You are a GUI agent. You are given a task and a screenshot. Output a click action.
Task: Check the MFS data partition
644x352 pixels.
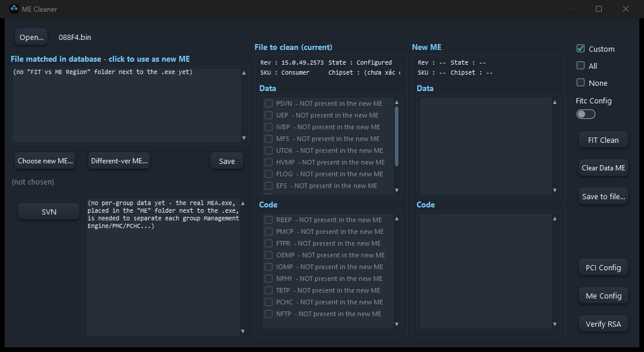(x=269, y=139)
